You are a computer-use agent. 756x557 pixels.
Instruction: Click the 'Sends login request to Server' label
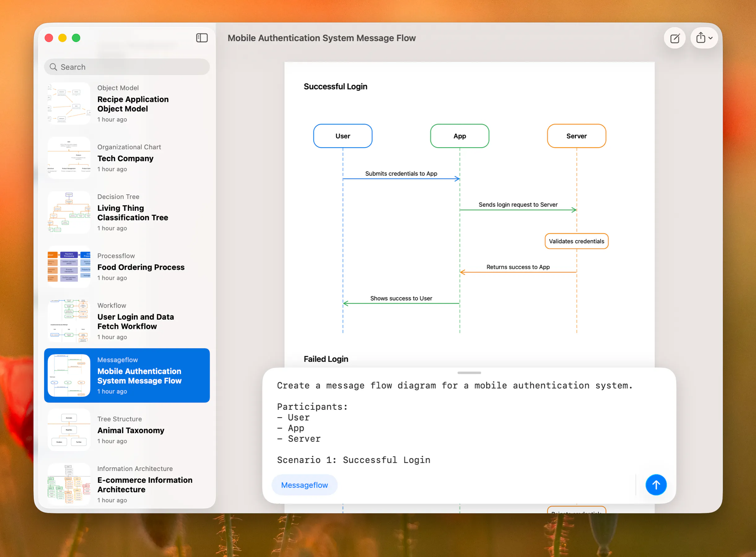click(518, 204)
